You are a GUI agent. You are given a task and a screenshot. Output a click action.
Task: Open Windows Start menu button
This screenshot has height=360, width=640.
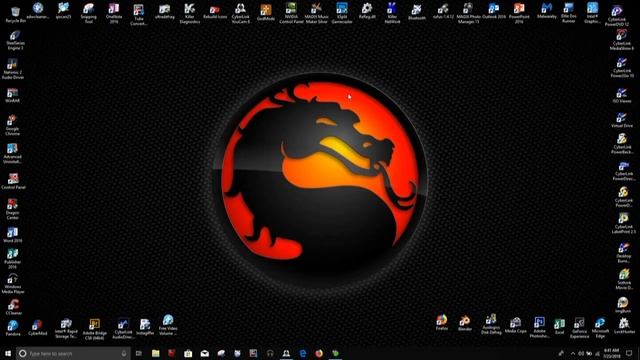click(8, 353)
